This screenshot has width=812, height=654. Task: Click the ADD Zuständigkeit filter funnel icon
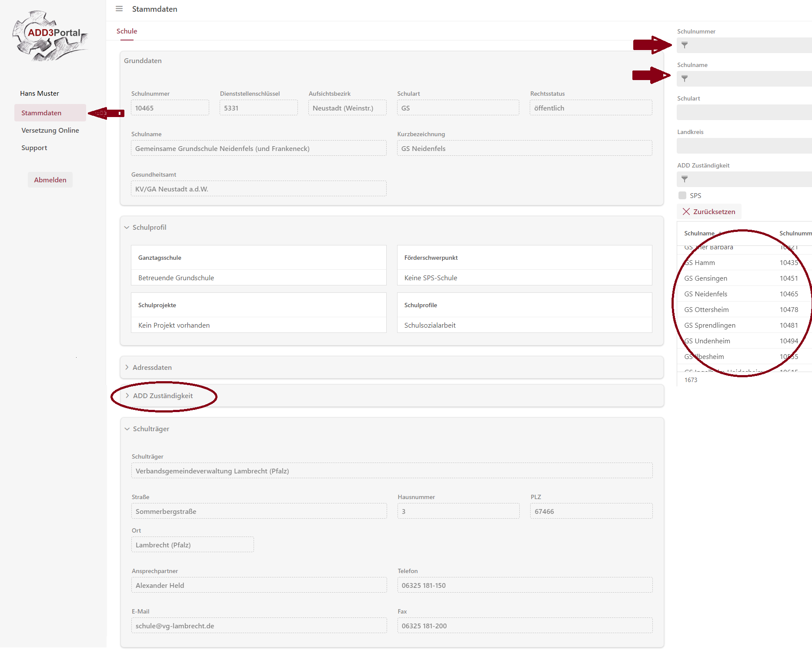click(685, 179)
